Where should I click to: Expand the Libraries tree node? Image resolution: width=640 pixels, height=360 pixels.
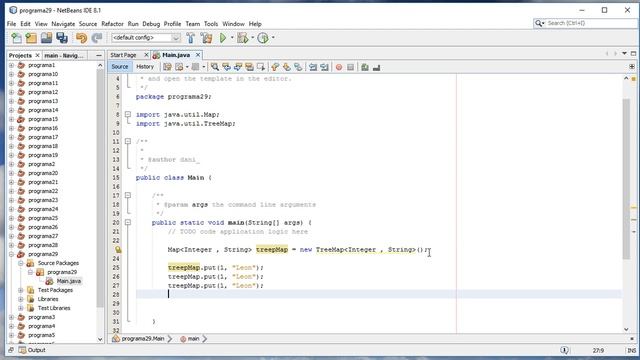(21, 299)
